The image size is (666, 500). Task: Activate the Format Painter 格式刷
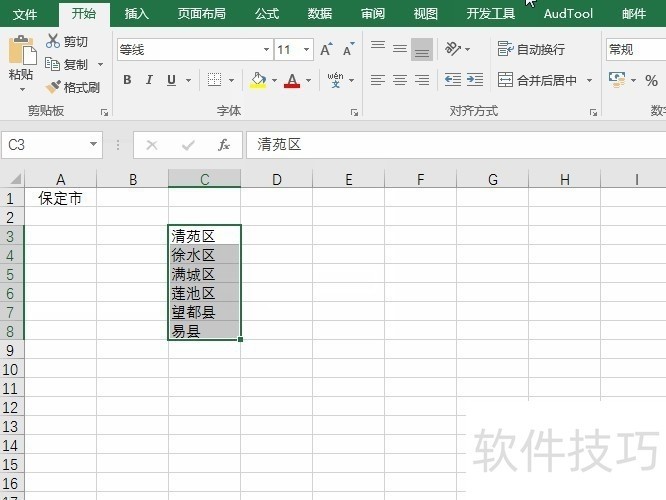pos(73,87)
